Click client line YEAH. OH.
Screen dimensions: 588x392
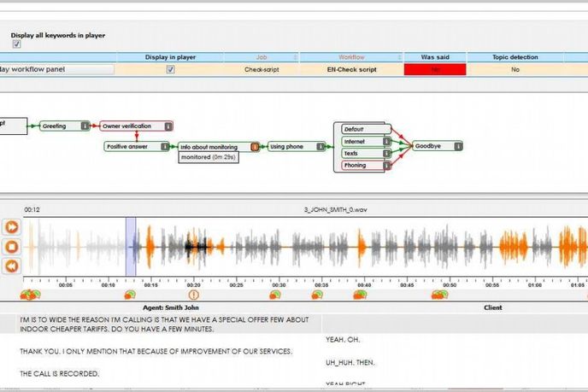click(x=343, y=340)
